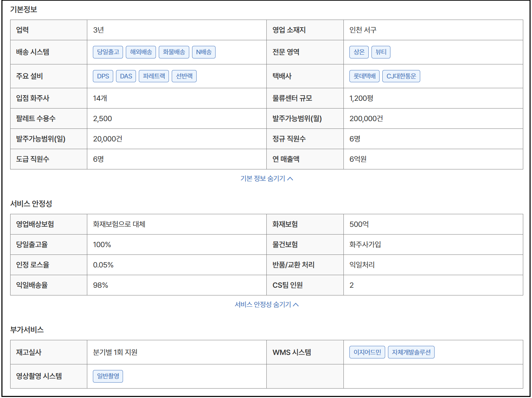Click the 당일출고 tag
The width and height of the screenshot is (532, 398).
point(108,52)
